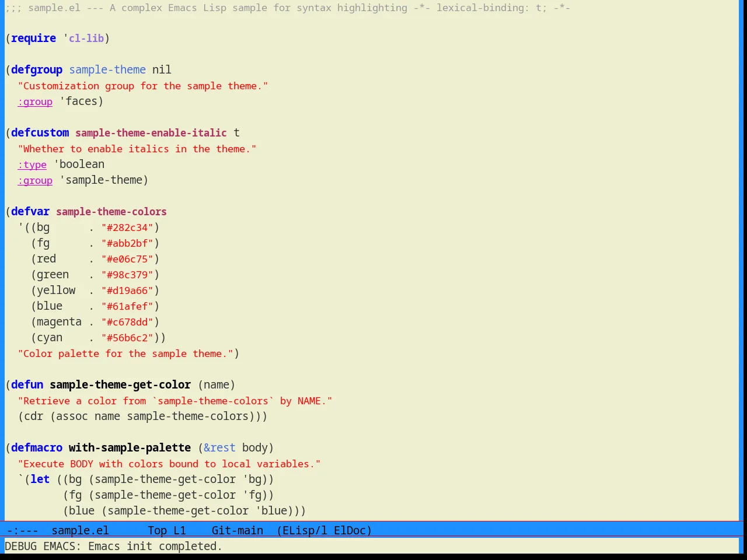Click the "#d19a66" color string
This screenshot has height=560, width=747.
[127, 290]
